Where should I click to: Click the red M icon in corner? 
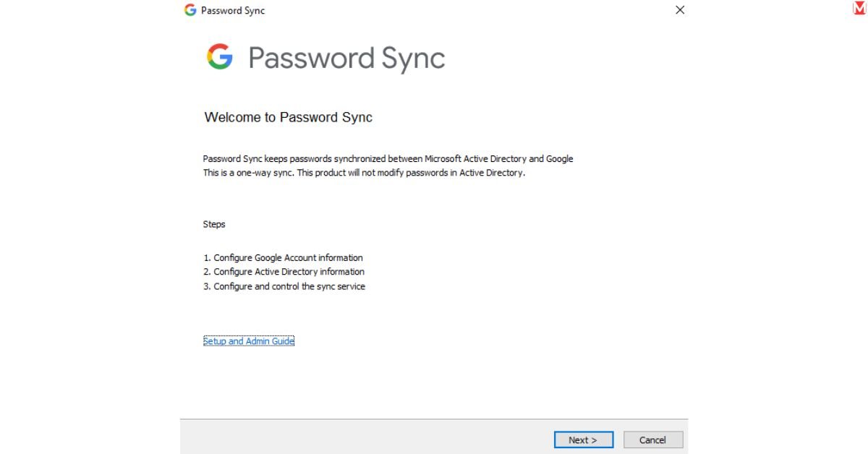(x=859, y=7)
